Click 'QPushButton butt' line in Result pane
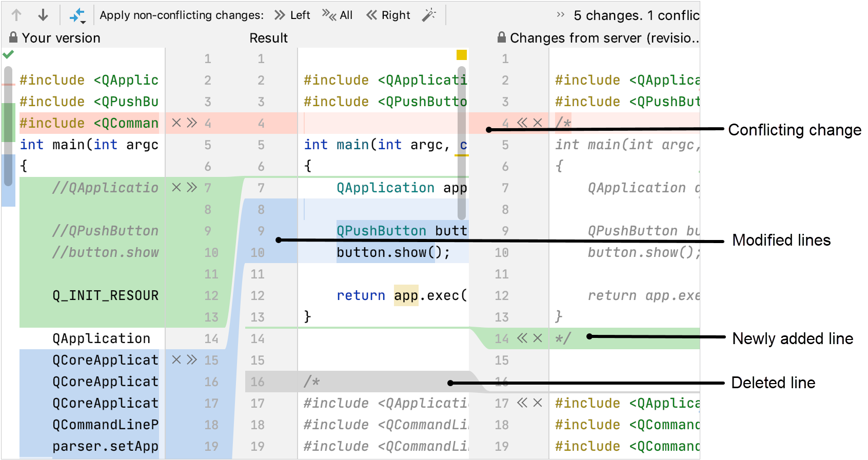This screenshot has width=868, height=460. (x=402, y=231)
